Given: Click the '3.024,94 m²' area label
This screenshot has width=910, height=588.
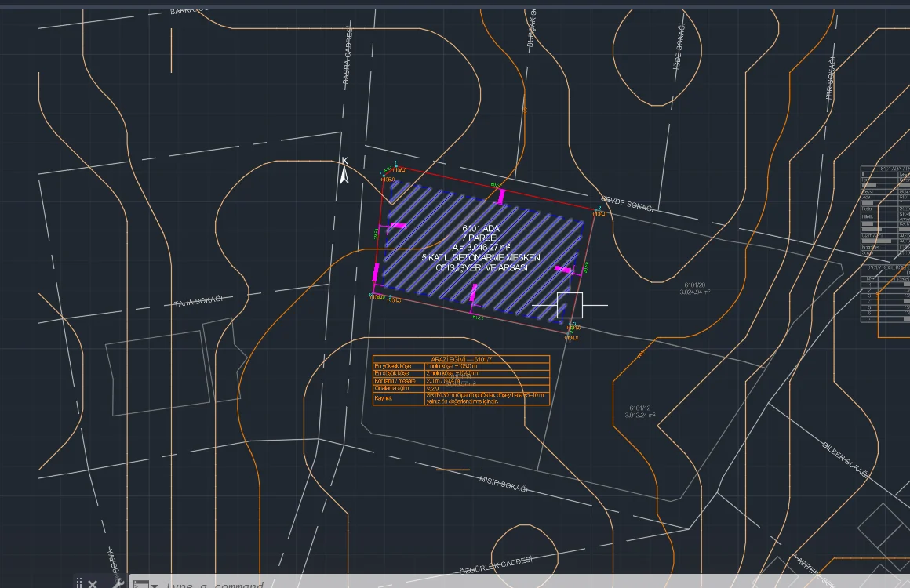Looking at the screenshot, I should [695, 292].
